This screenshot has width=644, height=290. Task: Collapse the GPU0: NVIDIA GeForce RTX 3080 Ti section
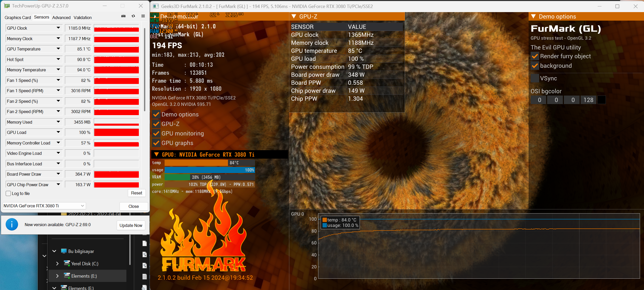point(156,155)
